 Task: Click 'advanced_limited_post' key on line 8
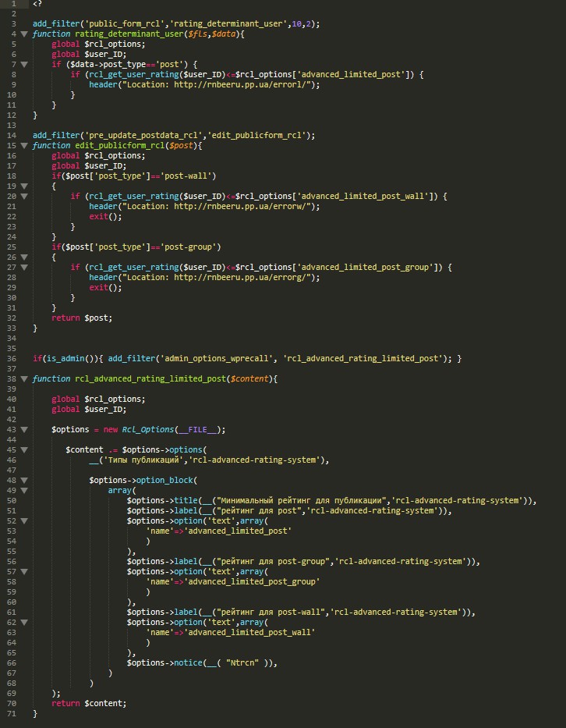[x=351, y=75]
